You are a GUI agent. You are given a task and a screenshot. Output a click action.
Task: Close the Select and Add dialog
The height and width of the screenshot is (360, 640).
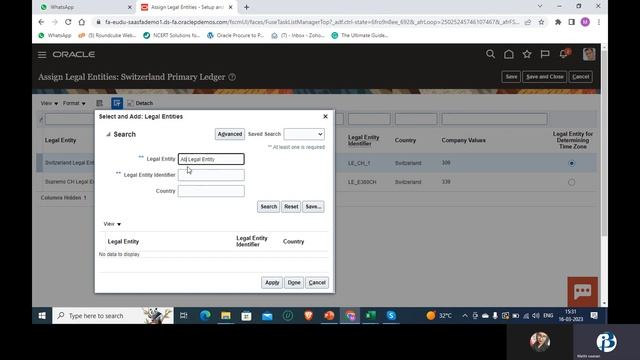coord(325,117)
